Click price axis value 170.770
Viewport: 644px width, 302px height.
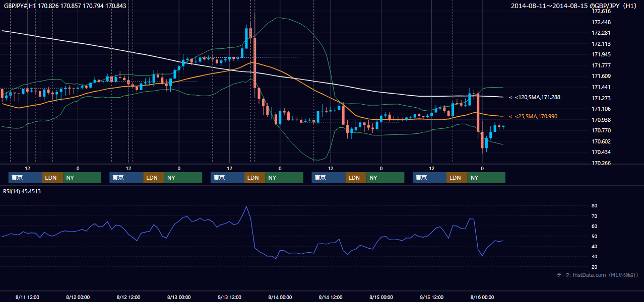pyautogui.click(x=601, y=130)
